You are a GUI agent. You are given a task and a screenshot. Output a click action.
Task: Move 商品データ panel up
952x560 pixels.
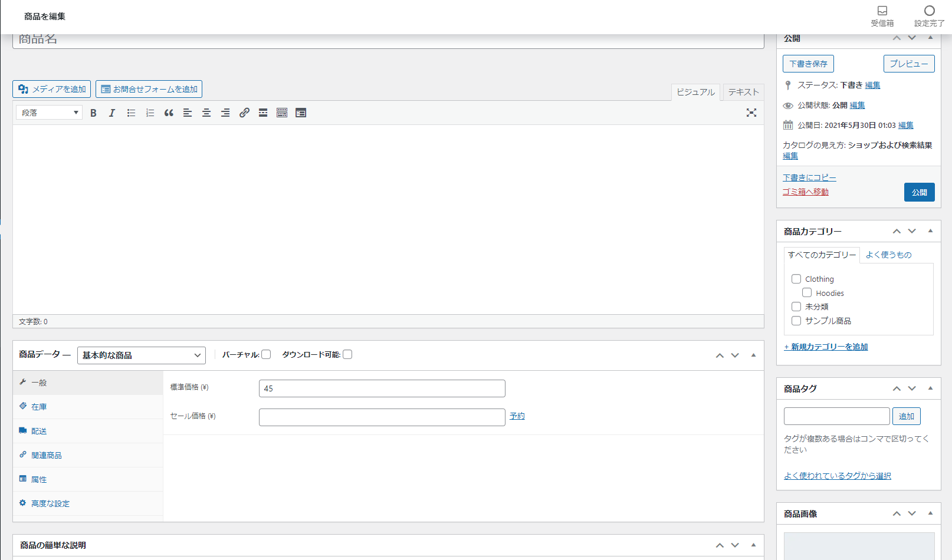click(x=720, y=355)
